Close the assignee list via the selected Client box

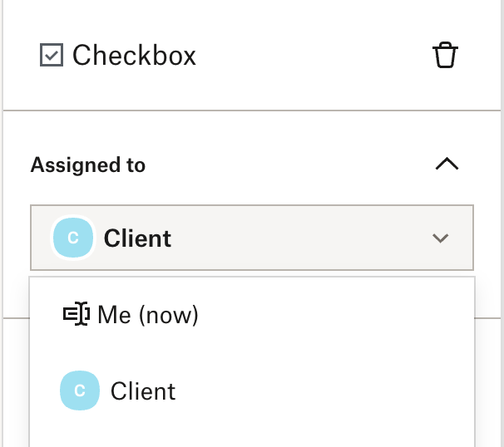click(252, 238)
